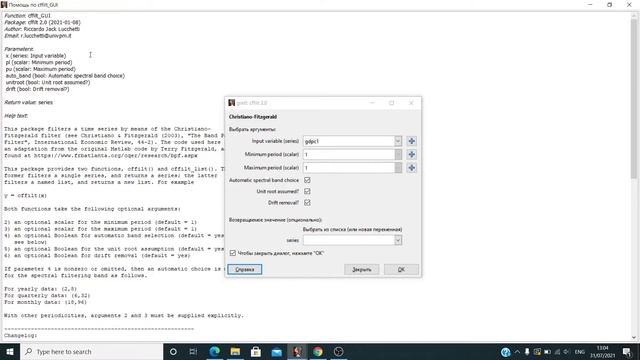Show hidden tray icons chevron
Image resolution: width=640 pixels, height=360 pixels.
tap(517, 352)
